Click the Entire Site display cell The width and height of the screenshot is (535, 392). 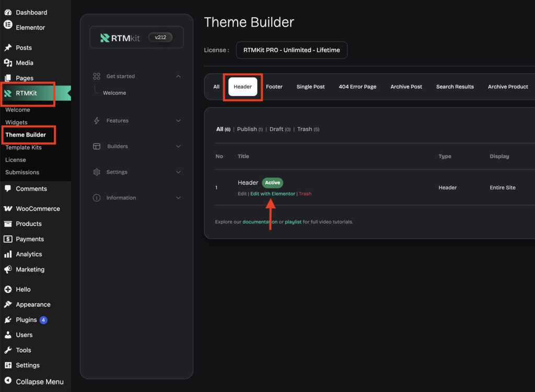click(503, 187)
